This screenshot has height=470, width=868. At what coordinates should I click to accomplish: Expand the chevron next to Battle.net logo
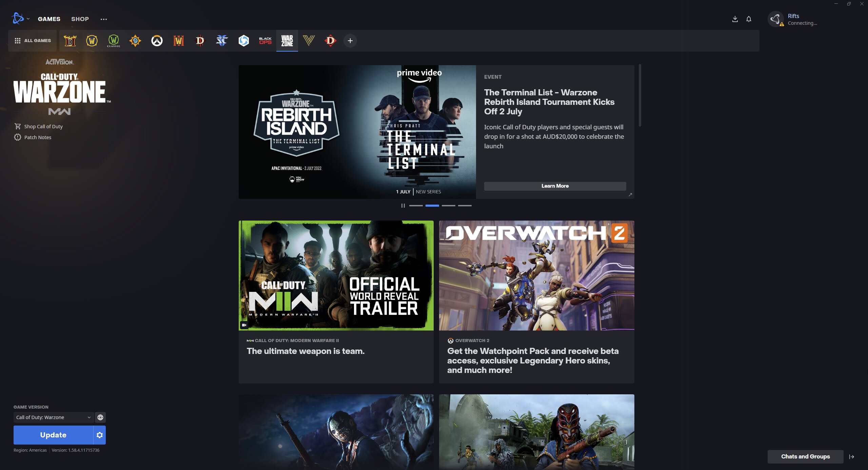28,19
